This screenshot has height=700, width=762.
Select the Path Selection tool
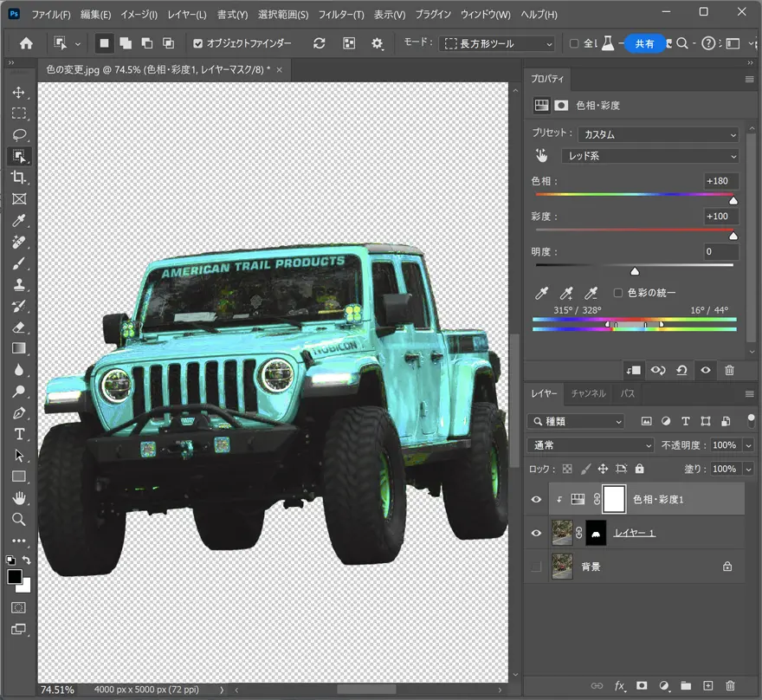pos(19,456)
